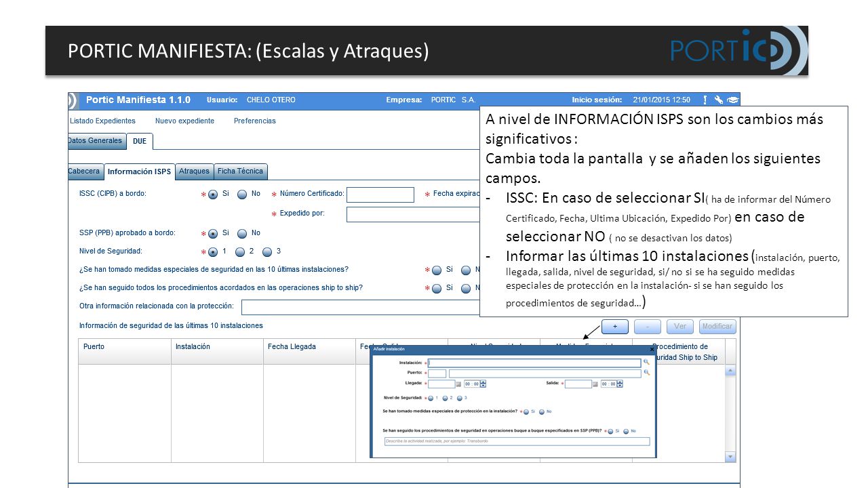Set main form Nivel de Seguridad to 3
Screen dimensions: 868x488
267,252
